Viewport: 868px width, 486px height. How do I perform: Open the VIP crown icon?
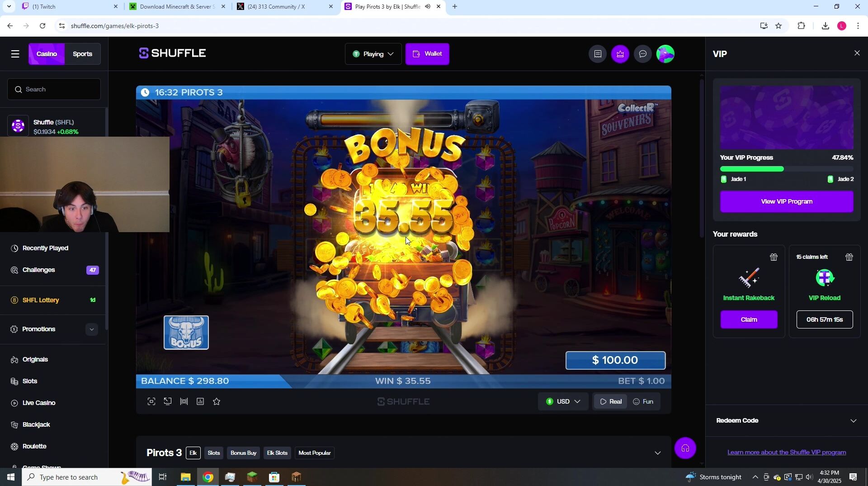click(620, 54)
